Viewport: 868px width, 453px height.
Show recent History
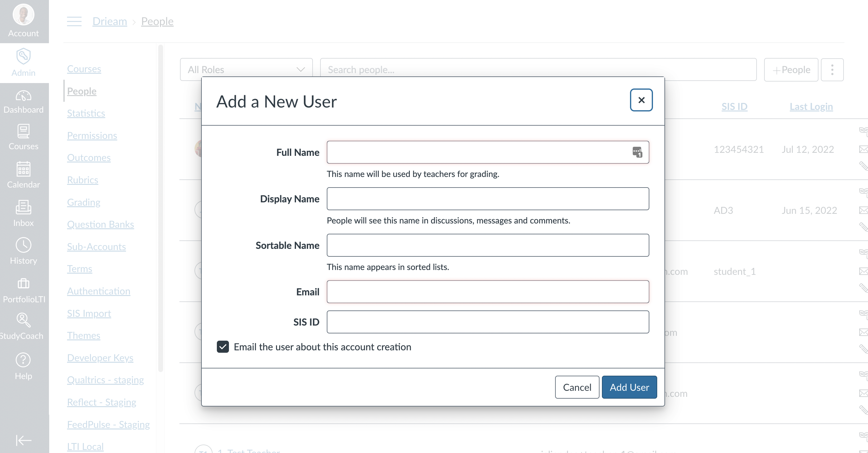tap(24, 251)
